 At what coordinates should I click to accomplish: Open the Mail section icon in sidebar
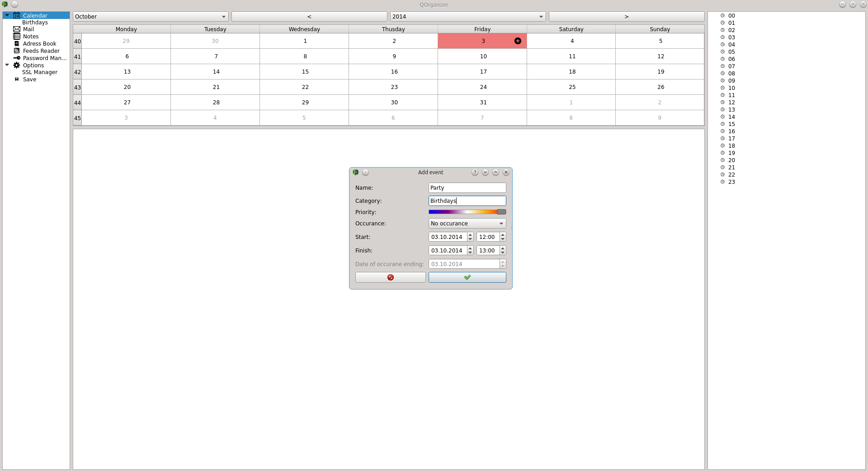pos(17,29)
